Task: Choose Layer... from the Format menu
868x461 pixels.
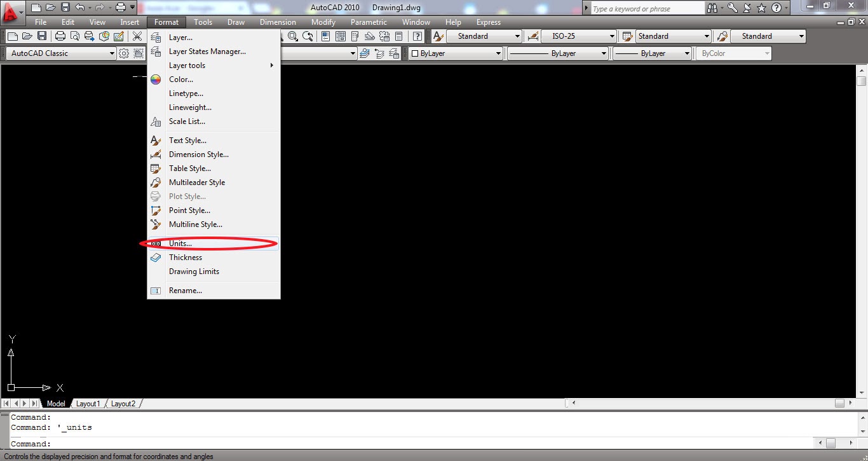Action: click(214, 38)
